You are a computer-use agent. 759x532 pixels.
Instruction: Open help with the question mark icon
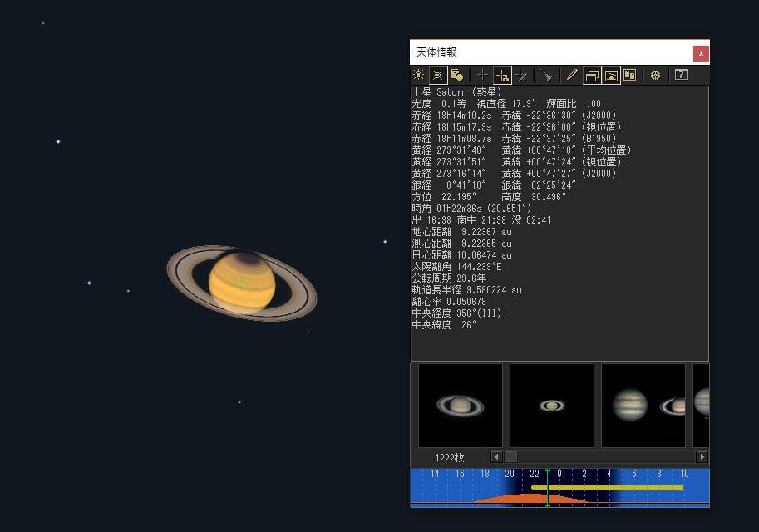(x=681, y=75)
